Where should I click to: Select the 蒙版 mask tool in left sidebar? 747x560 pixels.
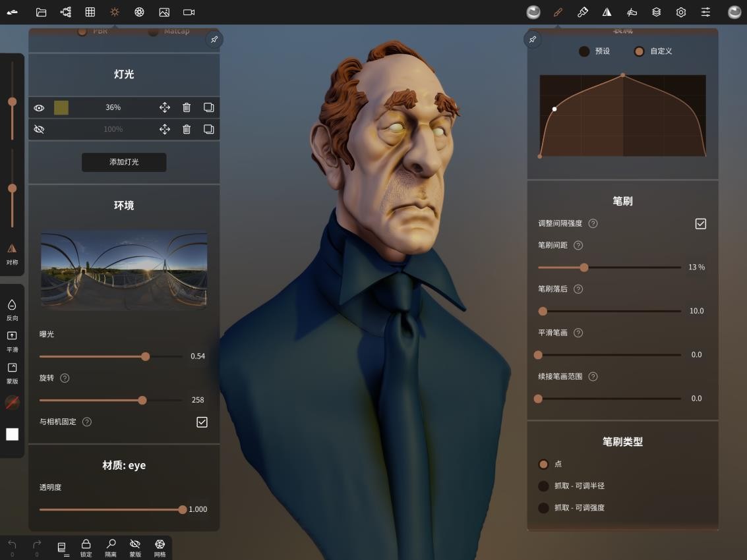point(11,373)
